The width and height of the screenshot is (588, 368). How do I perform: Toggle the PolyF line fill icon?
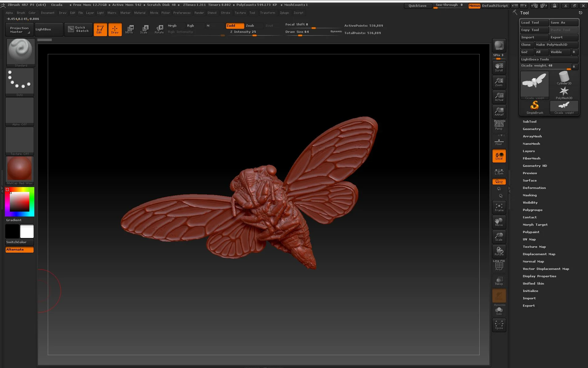point(499,266)
